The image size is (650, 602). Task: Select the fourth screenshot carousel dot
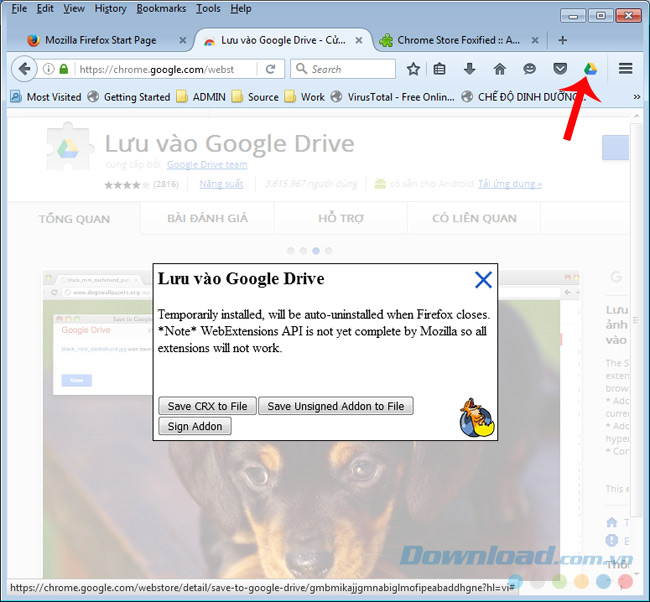(x=328, y=251)
